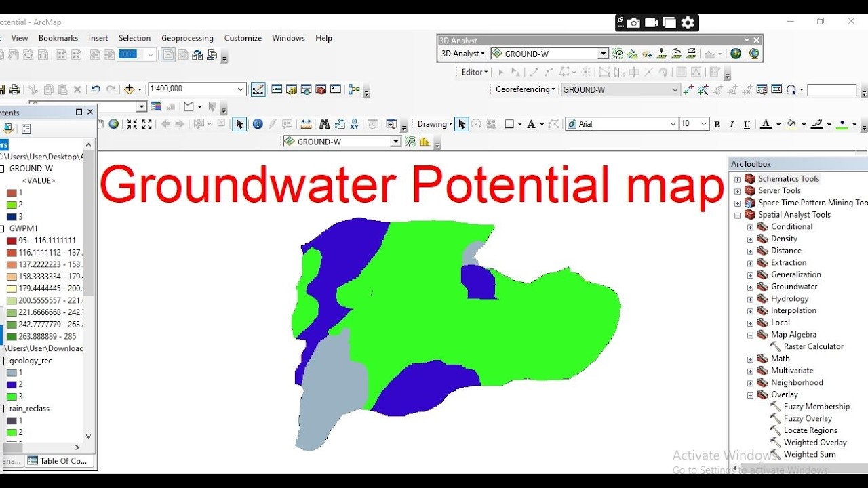Screen dimensions: 868x488
Task: Toggle GWPM1 layer visibility checkbox
Action: [2, 228]
